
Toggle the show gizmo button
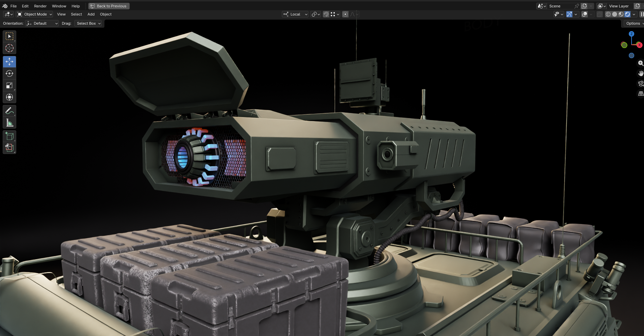pyautogui.click(x=569, y=14)
